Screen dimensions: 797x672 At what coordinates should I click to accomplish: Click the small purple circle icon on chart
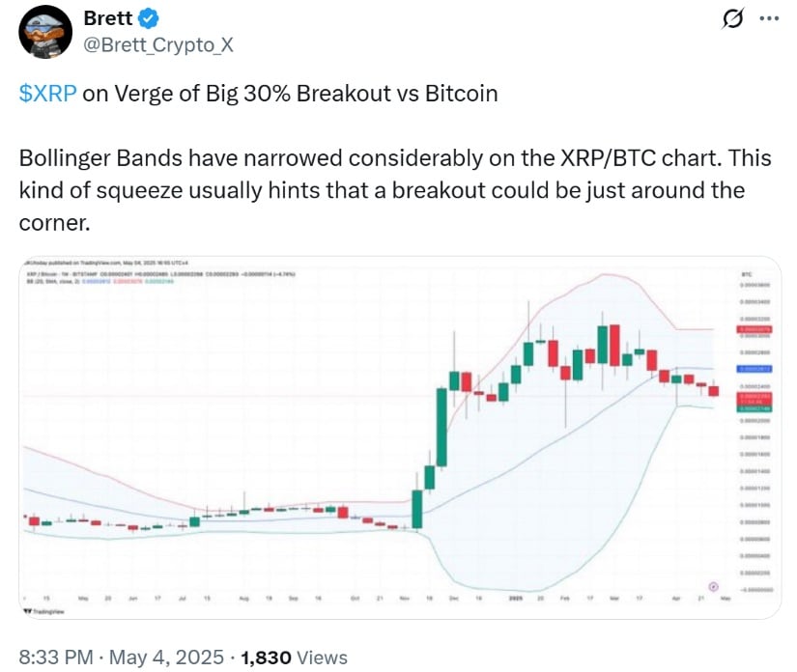713,586
